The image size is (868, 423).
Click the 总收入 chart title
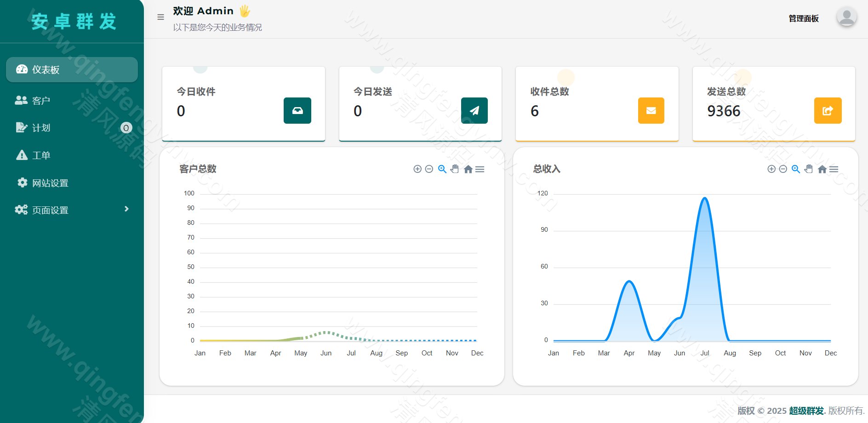click(x=547, y=169)
